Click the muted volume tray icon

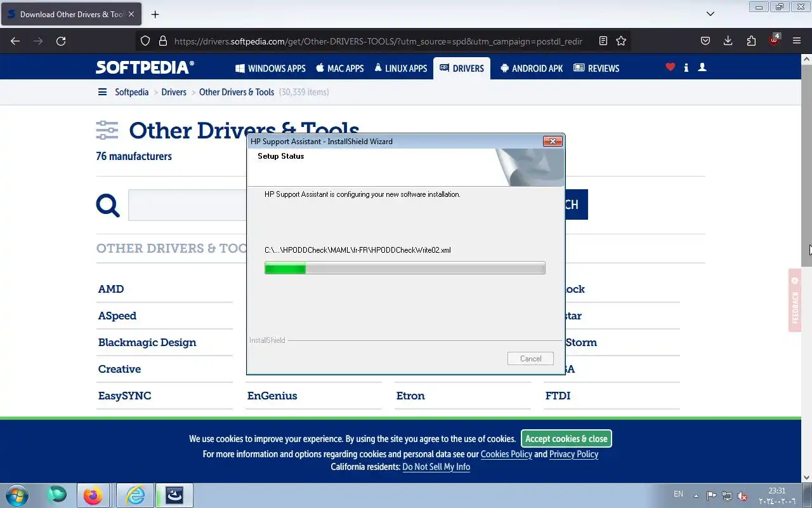coord(742,496)
